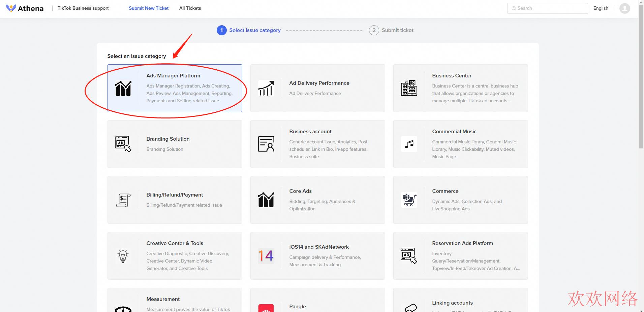Click the Branding Solution AD cursor icon
The width and height of the screenshot is (644, 312).
pyautogui.click(x=123, y=144)
